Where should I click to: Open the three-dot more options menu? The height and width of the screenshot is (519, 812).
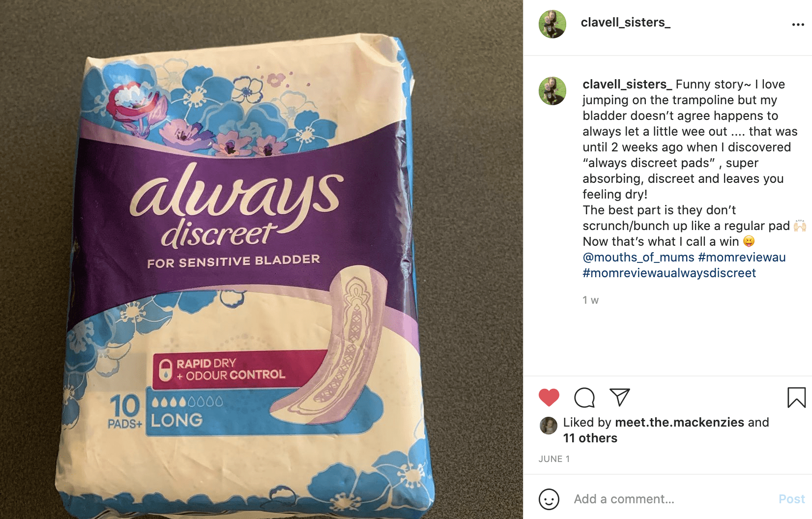click(x=798, y=25)
